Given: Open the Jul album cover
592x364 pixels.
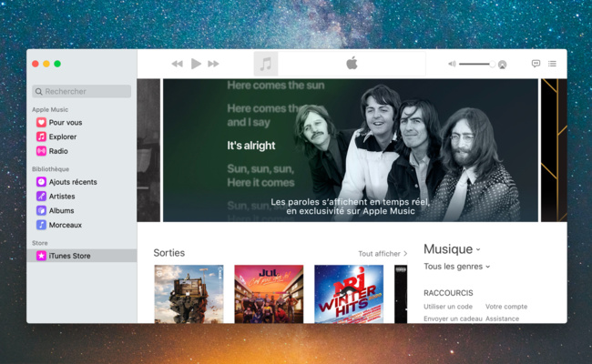Looking at the screenshot, I should pyautogui.click(x=269, y=294).
